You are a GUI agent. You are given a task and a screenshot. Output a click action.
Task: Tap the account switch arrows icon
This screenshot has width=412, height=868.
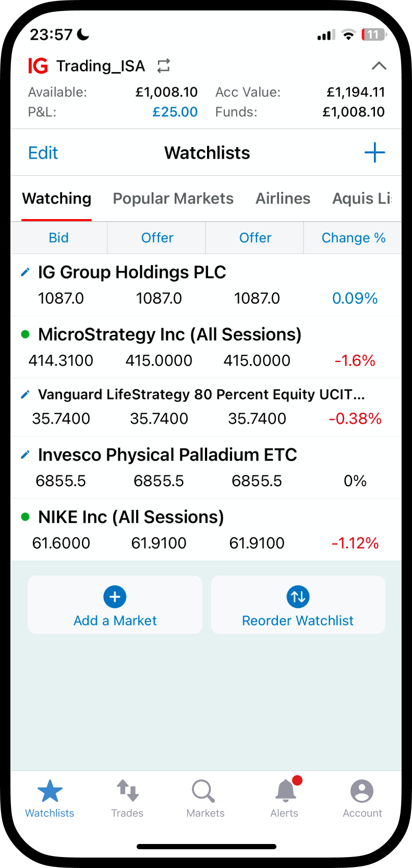(x=164, y=66)
